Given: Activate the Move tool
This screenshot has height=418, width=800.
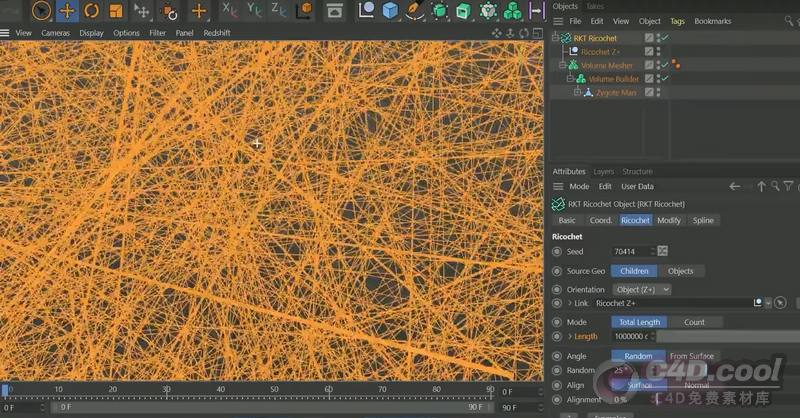Looking at the screenshot, I should 67,10.
